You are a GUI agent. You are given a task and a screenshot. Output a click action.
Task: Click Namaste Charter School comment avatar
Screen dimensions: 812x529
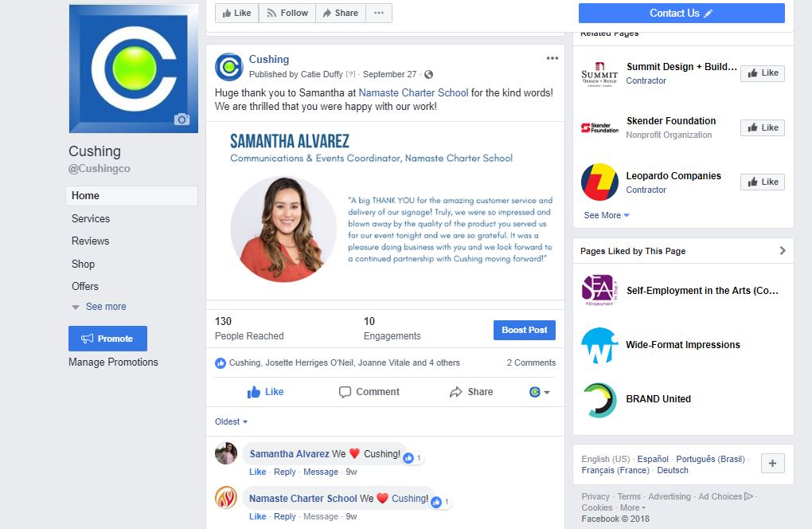(226, 498)
